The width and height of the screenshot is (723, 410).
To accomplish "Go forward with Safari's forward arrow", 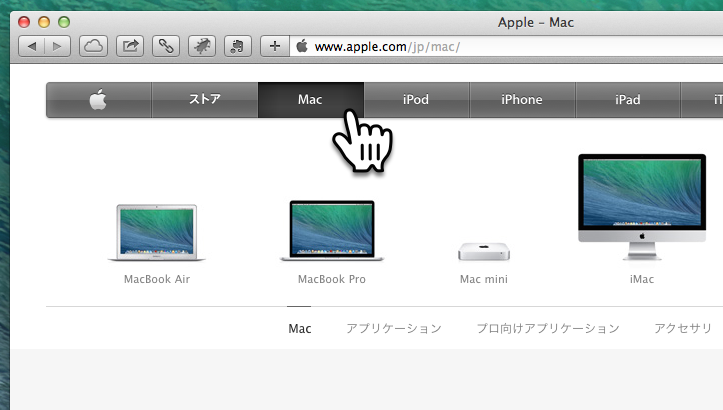I will (x=57, y=46).
